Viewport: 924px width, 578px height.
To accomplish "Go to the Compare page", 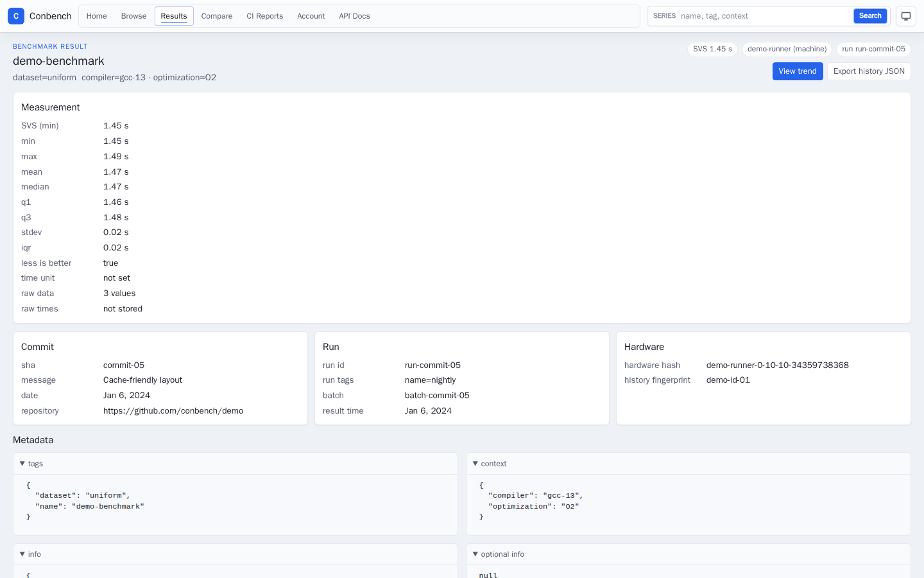I will click(x=217, y=16).
